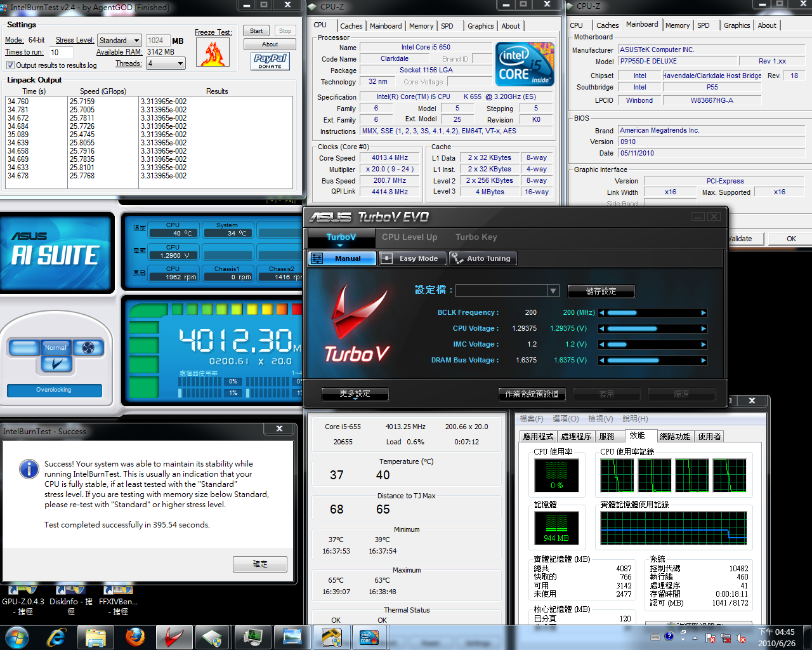Switch to Caches tab in left CPU-Z

click(351, 26)
